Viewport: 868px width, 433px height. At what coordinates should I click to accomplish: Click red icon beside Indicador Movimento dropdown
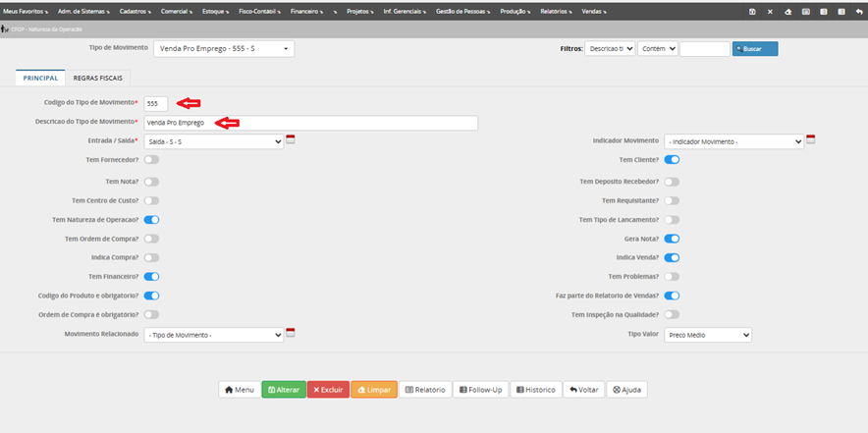[x=810, y=140]
